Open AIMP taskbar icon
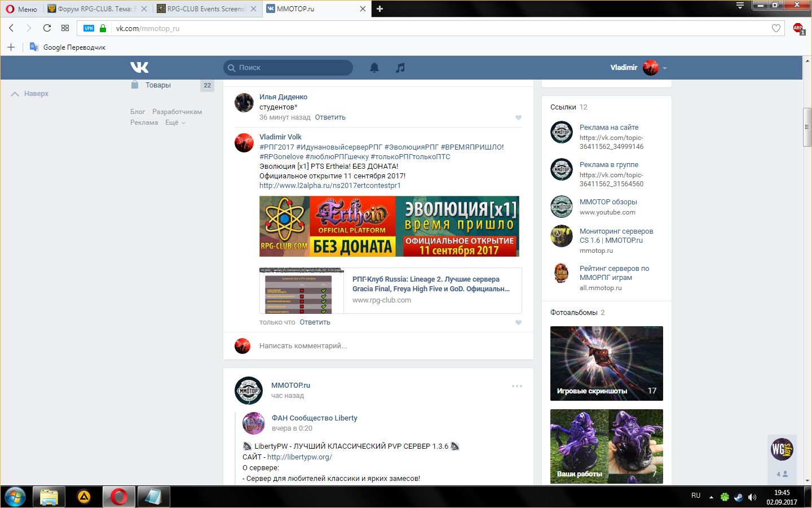Image resolution: width=812 pixels, height=508 pixels. pyautogui.click(x=84, y=497)
